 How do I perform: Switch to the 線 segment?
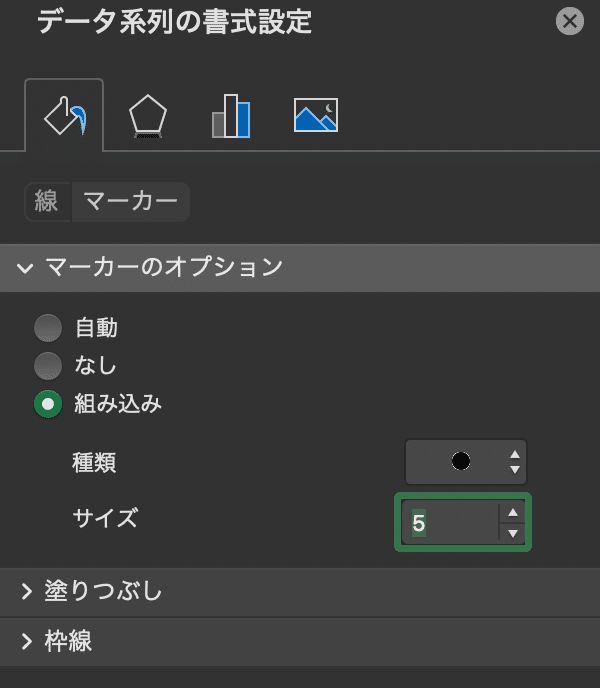[x=47, y=202]
